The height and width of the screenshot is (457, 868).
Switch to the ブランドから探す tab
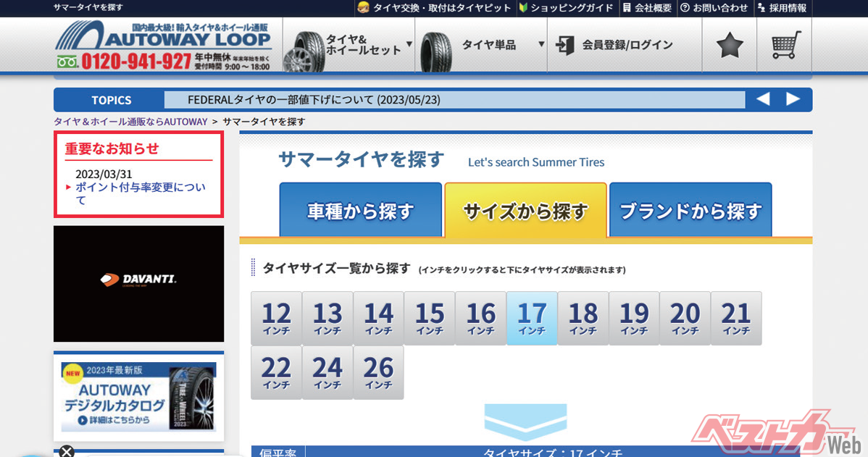[690, 211]
